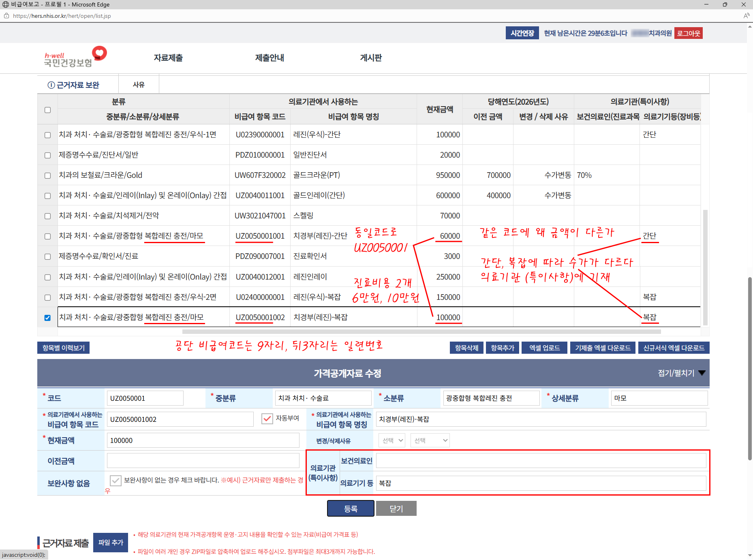This screenshot has width=753, height=560.
Task: Click the globe icon in the window title bar
Action: click(x=6, y=4)
